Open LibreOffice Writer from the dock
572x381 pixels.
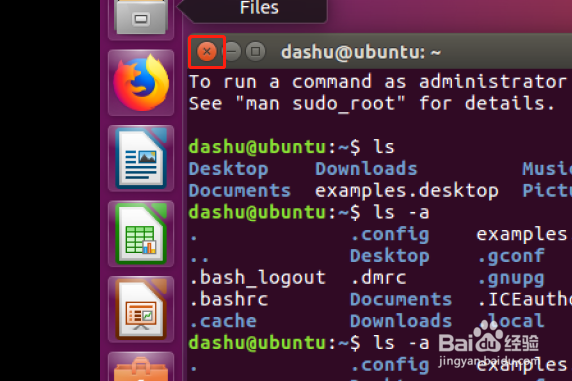pyautogui.click(x=141, y=158)
